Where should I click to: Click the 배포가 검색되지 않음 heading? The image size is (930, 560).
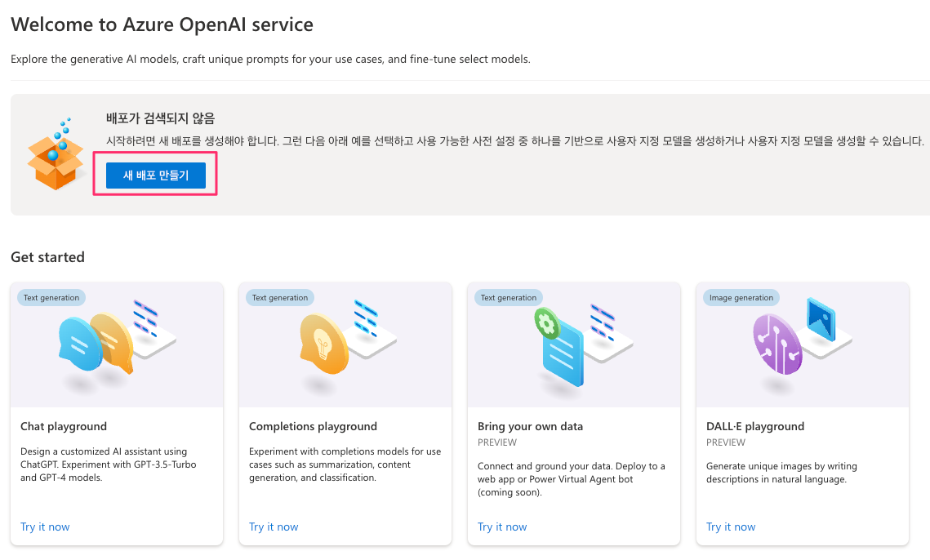160,118
